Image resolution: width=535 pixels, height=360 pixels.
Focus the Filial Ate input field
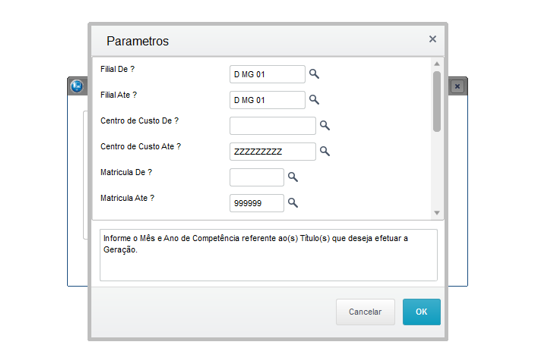267,100
